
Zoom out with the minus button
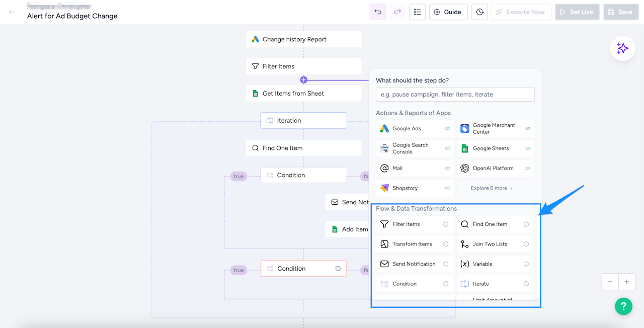click(x=610, y=282)
